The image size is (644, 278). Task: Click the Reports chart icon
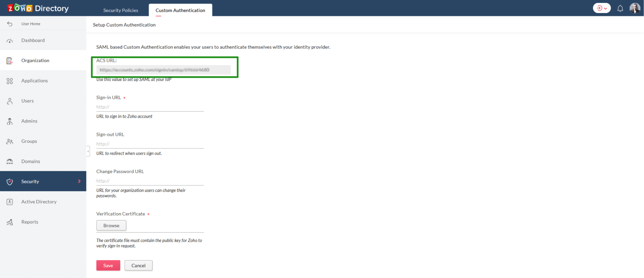click(10, 222)
